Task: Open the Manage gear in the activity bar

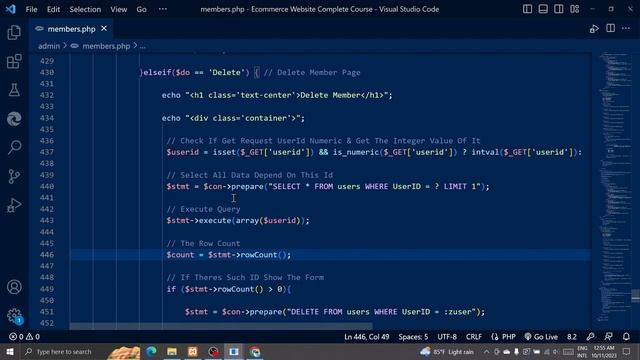Action: tap(14, 316)
